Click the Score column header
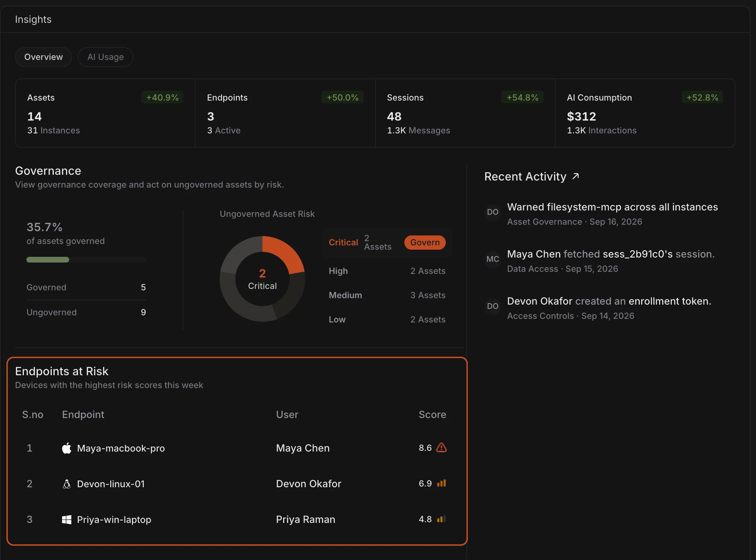Viewport: 756px width, 560px height. tap(432, 414)
